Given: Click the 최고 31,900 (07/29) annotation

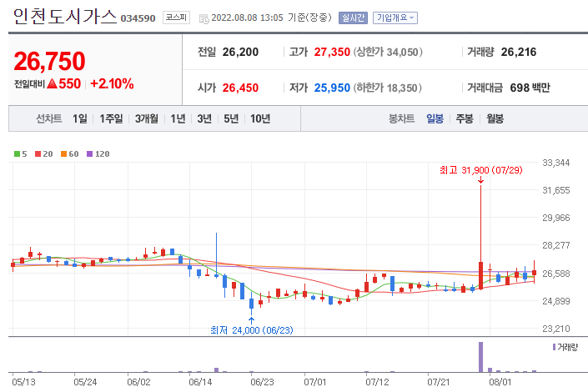Looking at the screenshot, I should [480, 170].
